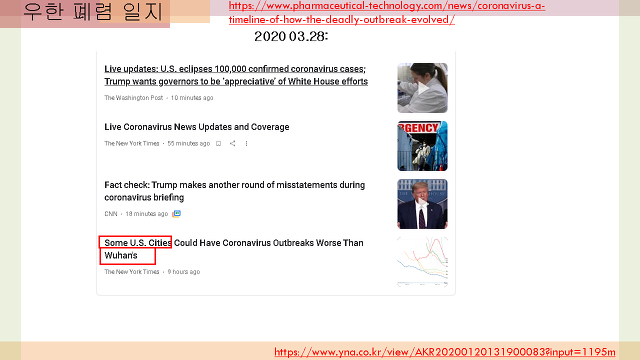
Task: Open Fact check Trump misstatements headline
Action: 235,191
